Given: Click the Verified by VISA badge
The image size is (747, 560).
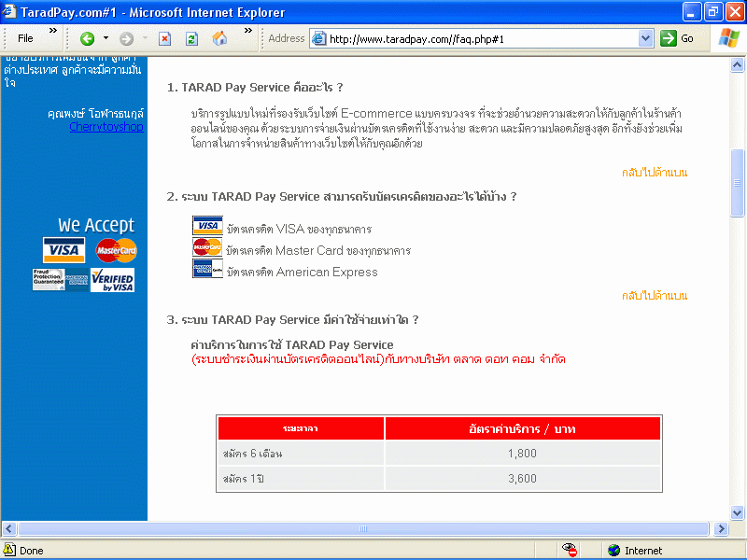Looking at the screenshot, I should 113,280.
